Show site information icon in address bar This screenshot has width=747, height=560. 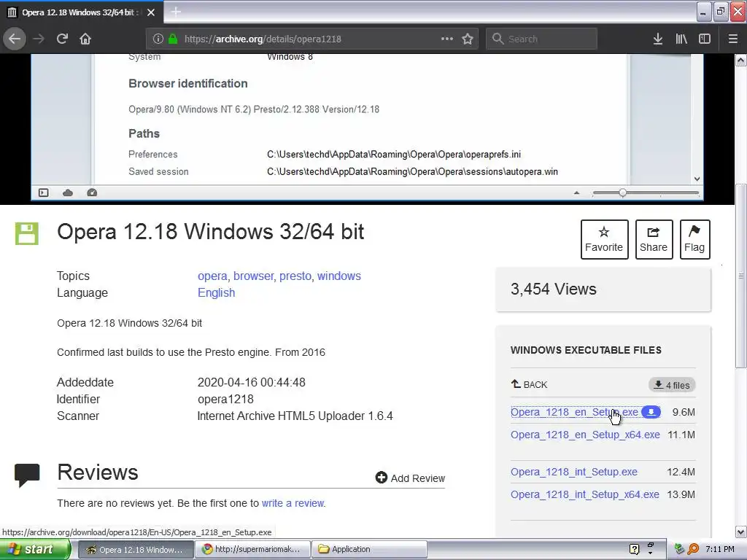pyautogui.click(x=158, y=39)
